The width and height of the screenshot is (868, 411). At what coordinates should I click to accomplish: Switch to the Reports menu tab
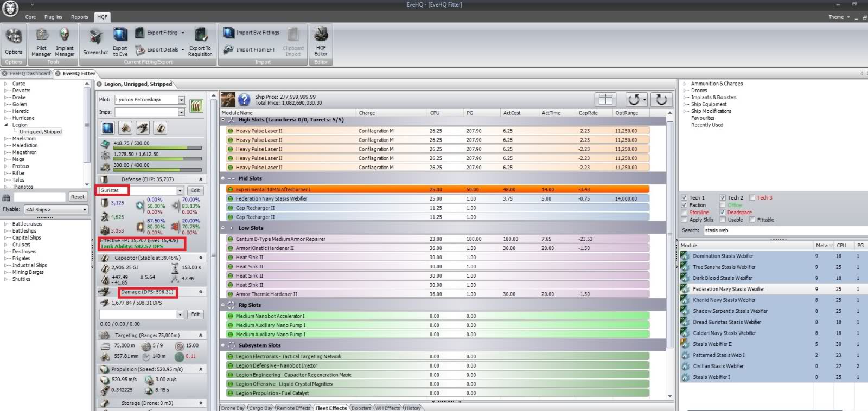point(79,17)
